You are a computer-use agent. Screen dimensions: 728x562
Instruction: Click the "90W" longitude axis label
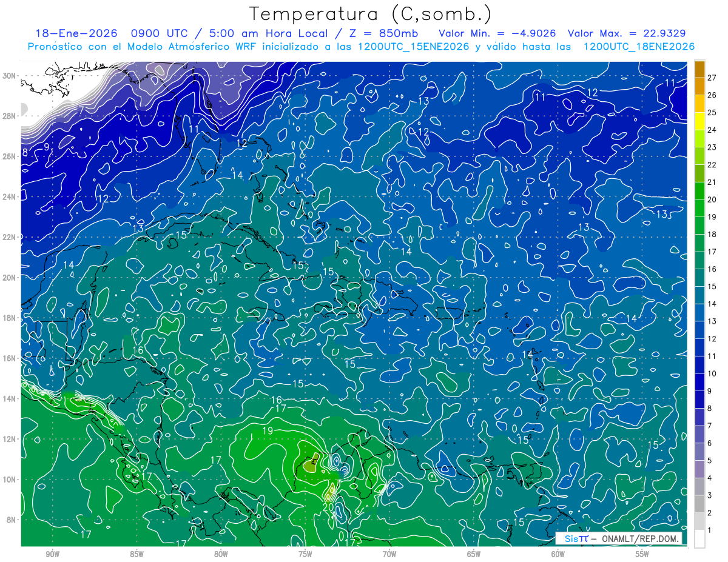click(x=52, y=554)
